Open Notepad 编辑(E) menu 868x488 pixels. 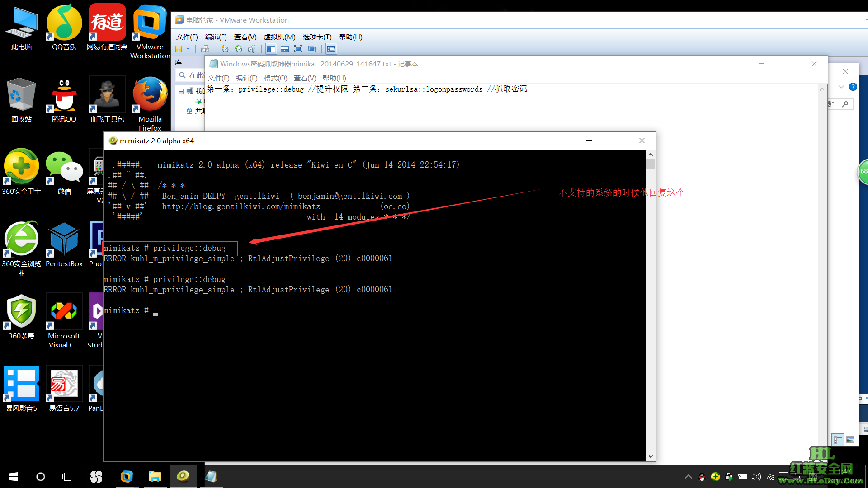(x=247, y=78)
